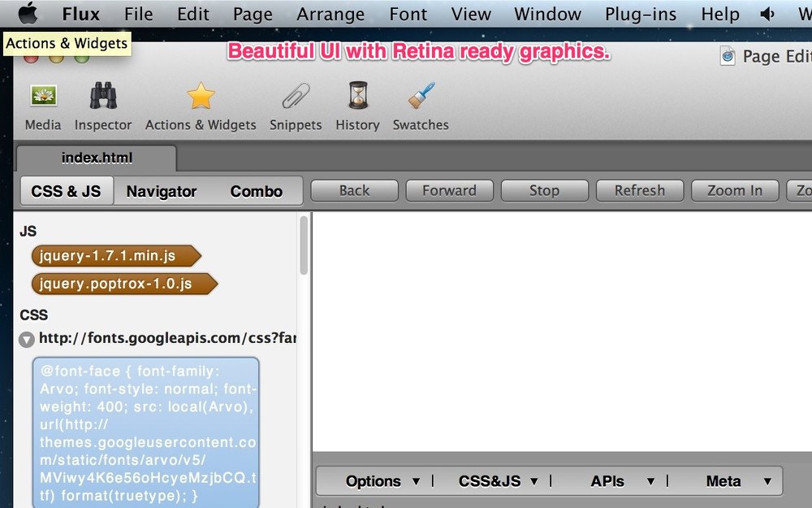This screenshot has width=812, height=508.
Task: Open the Flux application menu
Action: click(x=80, y=14)
